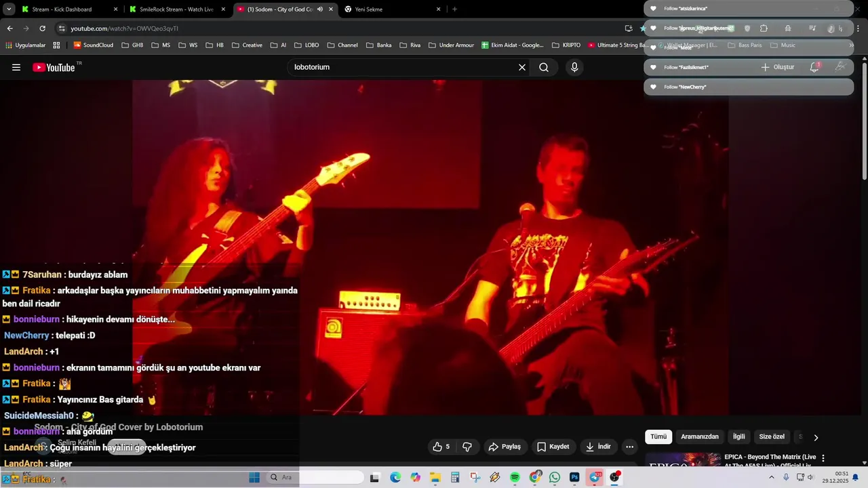
Task: Click the Windows taskbar search box
Action: 315,478
